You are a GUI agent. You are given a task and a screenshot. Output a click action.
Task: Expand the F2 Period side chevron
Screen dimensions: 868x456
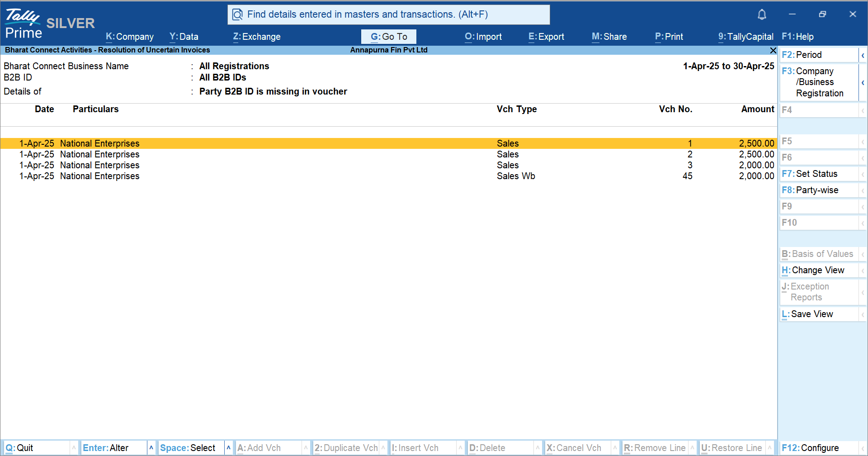pyautogui.click(x=863, y=55)
